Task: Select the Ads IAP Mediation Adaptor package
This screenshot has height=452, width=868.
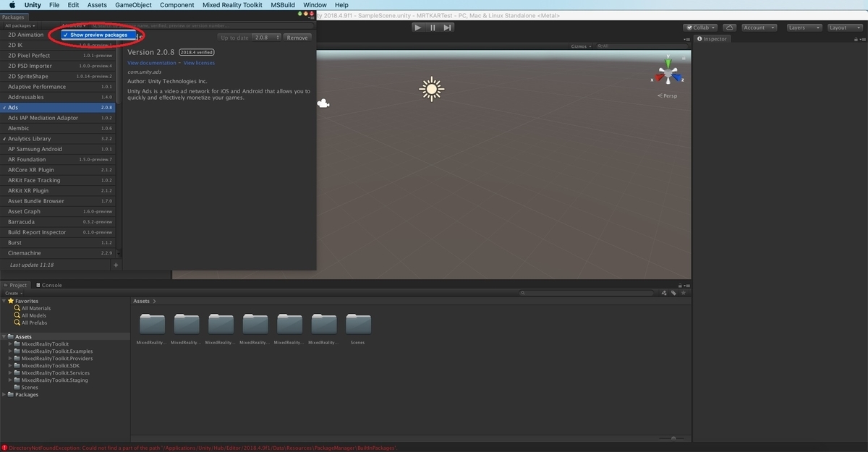Action: click(58, 118)
